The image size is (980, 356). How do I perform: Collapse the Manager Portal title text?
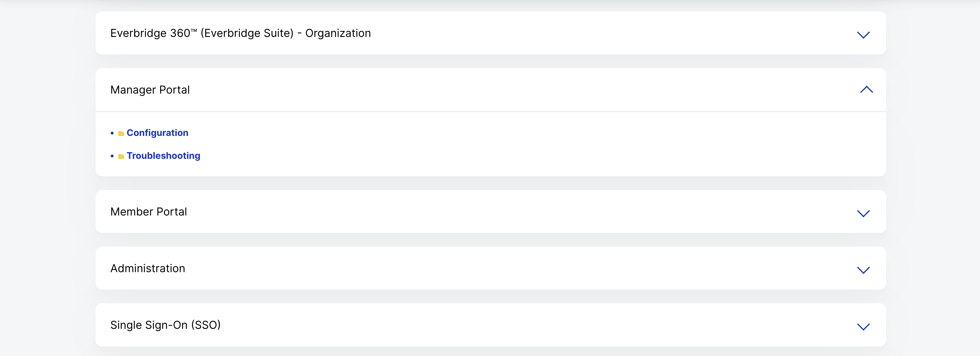click(x=150, y=90)
